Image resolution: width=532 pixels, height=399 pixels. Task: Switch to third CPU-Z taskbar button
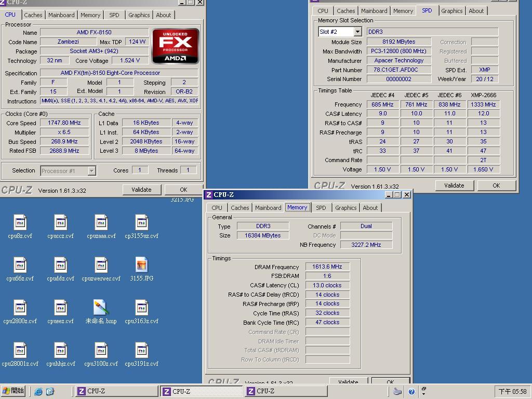[286, 391]
